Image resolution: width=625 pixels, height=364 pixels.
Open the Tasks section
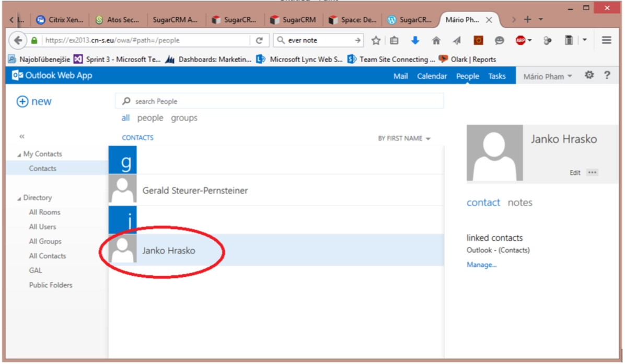pyautogui.click(x=497, y=76)
